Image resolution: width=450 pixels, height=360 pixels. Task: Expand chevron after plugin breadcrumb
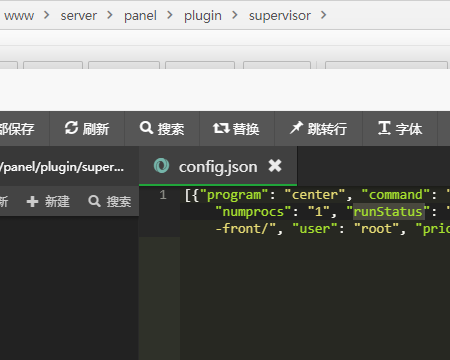tap(235, 15)
